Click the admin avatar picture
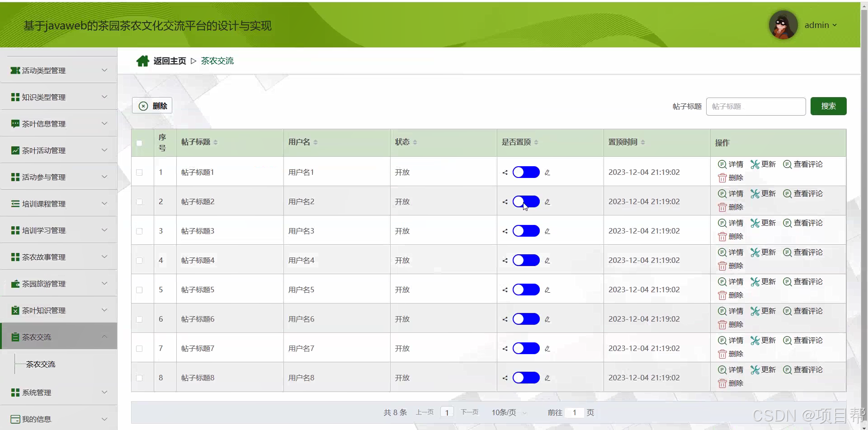 pyautogui.click(x=783, y=25)
